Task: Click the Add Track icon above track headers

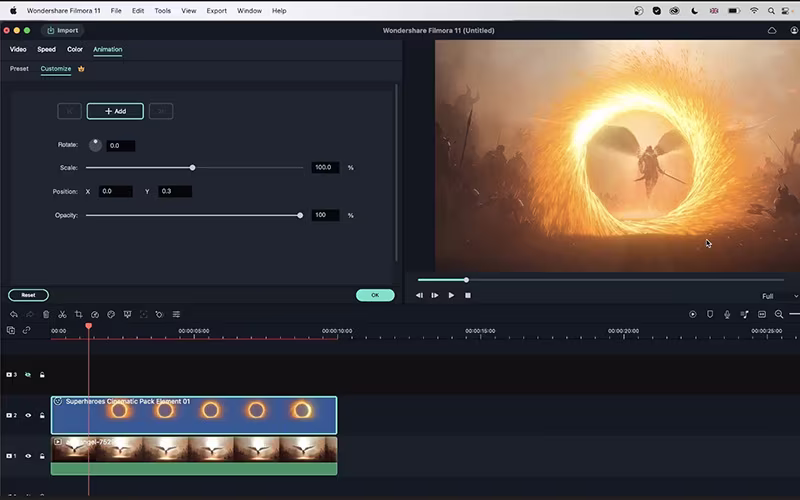Action: pyautogui.click(x=11, y=330)
